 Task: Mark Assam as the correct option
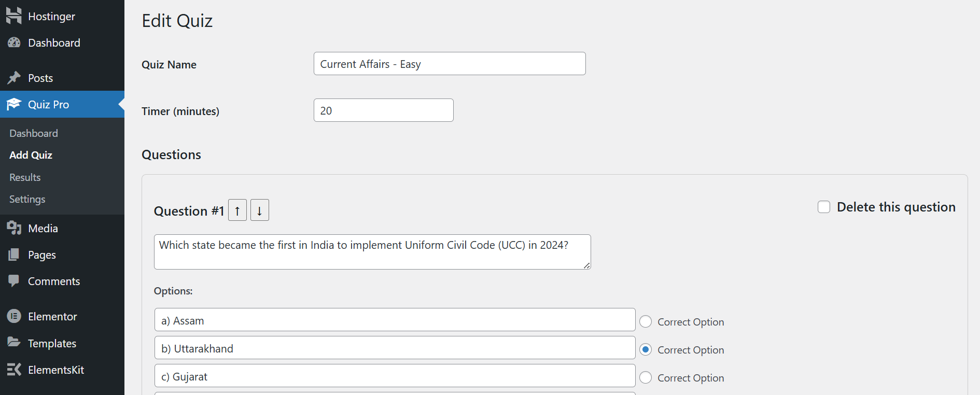[646, 322]
